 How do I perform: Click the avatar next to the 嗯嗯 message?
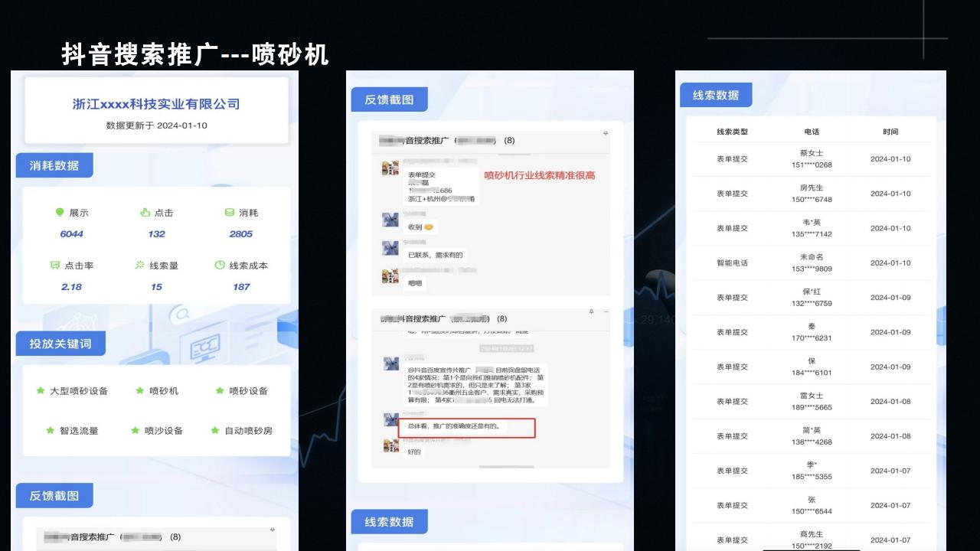pyautogui.click(x=390, y=276)
